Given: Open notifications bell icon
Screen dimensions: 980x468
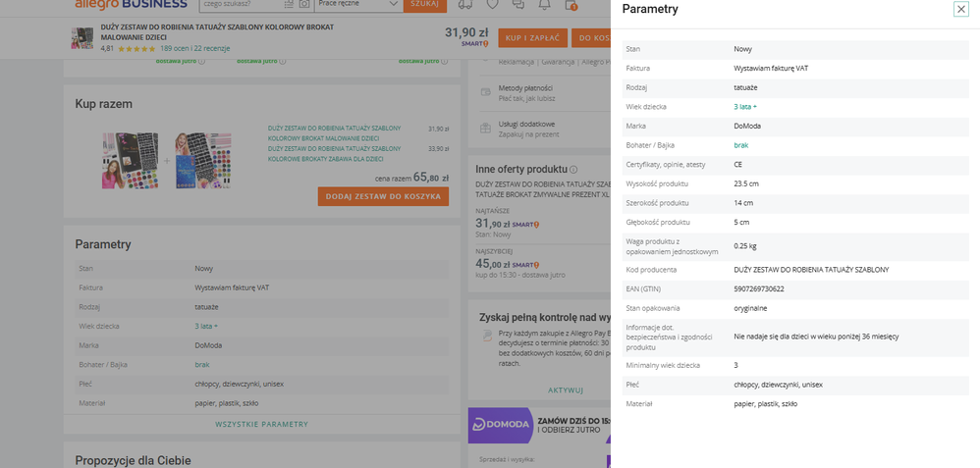Looking at the screenshot, I should (x=544, y=5).
